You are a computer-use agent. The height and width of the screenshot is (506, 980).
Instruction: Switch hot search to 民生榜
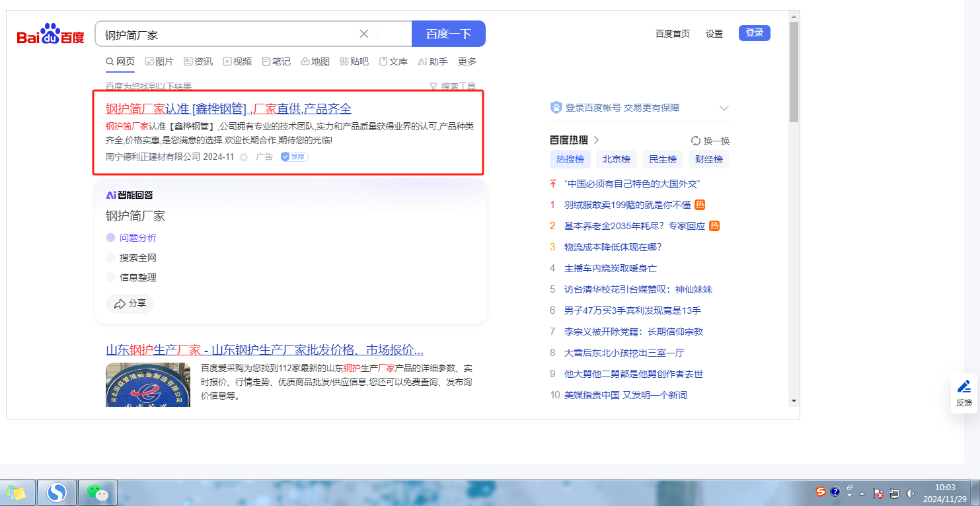pos(662,159)
